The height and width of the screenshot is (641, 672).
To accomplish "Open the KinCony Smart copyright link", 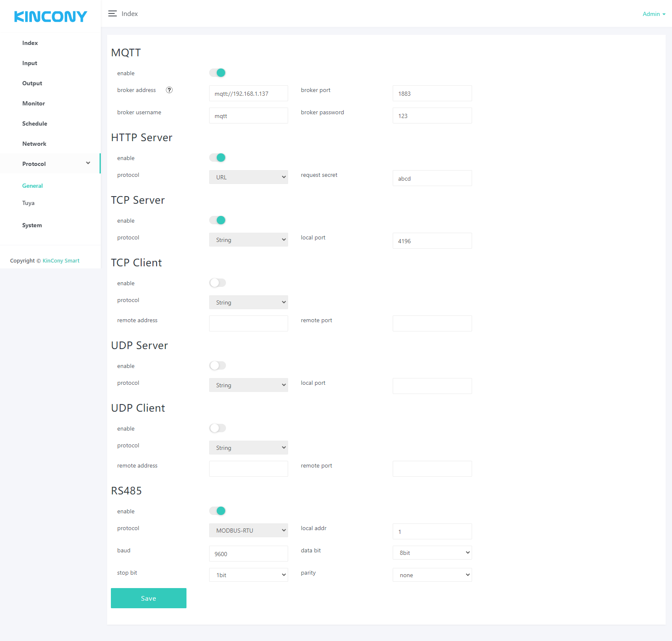I will tap(61, 261).
